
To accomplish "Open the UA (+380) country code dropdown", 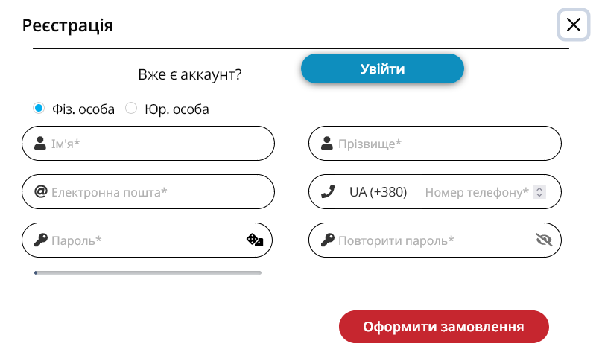I will (x=378, y=192).
